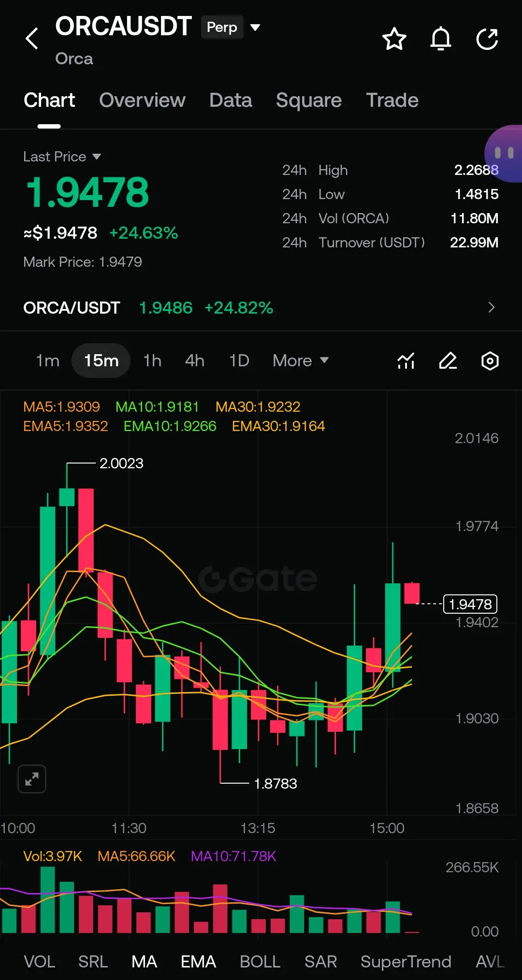The image size is (522, 980).
Task: Tap the 24h Low value 1.4815
Action: pyautogui.click(x=477, y=194)
